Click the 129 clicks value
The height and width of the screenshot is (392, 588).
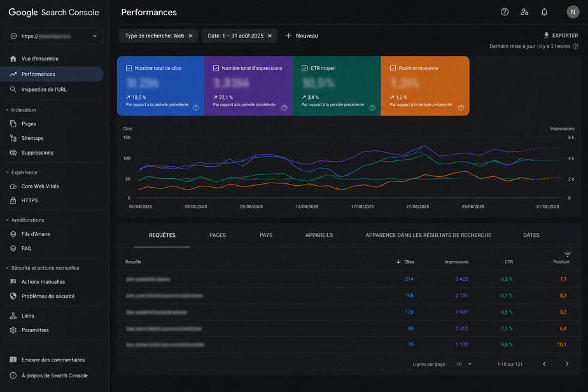coord(409,312)
